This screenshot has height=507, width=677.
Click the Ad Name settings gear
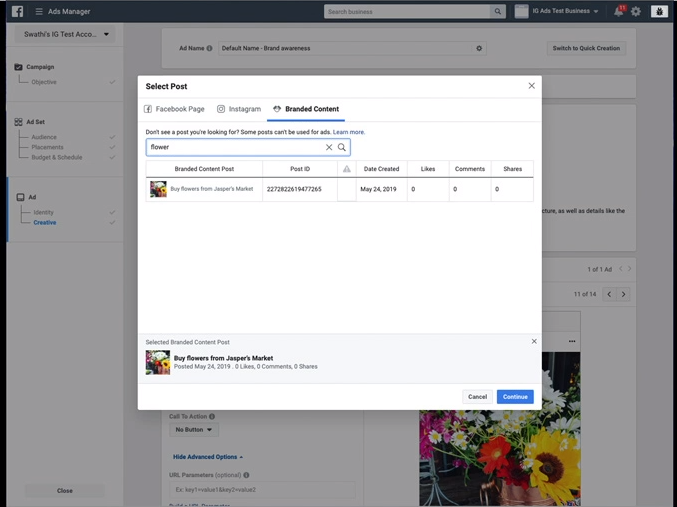[x=479, y=48]
